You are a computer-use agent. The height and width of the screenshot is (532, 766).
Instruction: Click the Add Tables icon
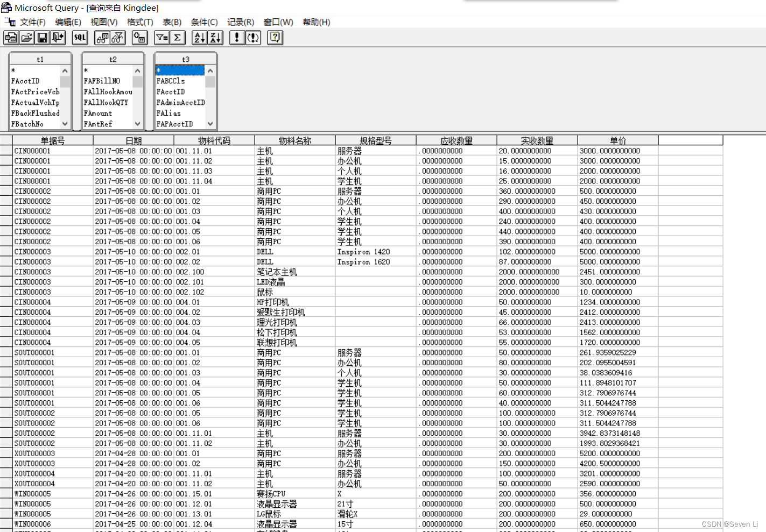140,38
